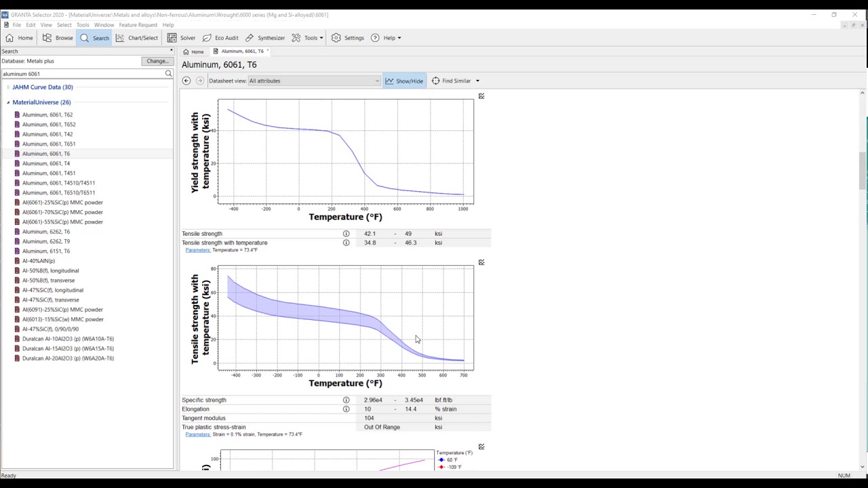The width and height of the screenshot is (868, 488).
Task: Click the Out Of Range value text
Action: pyautogui.click(x=382, y=427)
